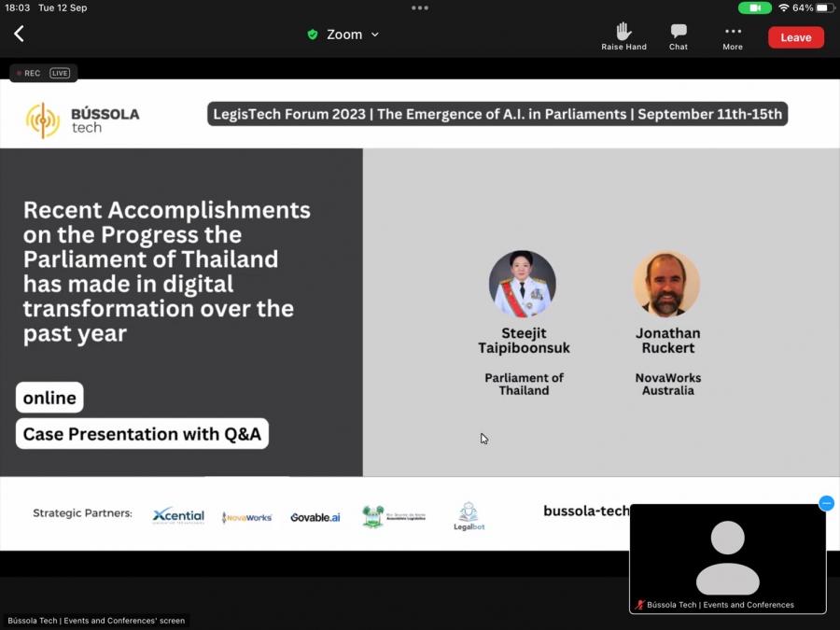The image size is (840, 630).
Task: Expand the Zoom meeting info dropdown
Action: tap(374, 35)
